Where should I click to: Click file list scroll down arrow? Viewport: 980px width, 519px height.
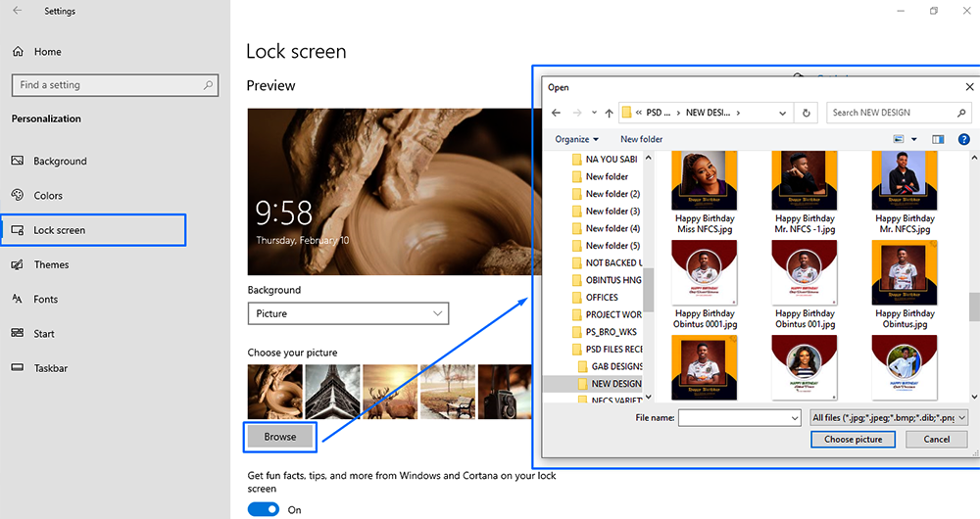(974, 397)
